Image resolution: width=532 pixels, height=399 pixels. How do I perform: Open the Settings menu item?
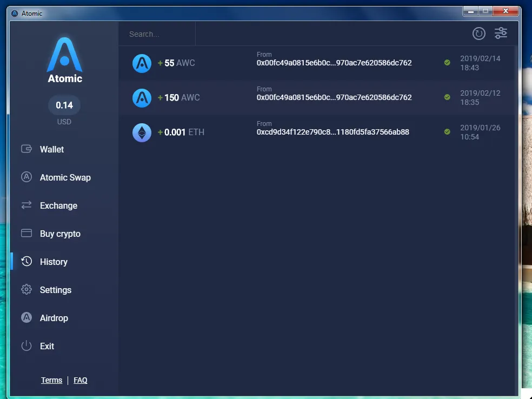pos(56,290)
